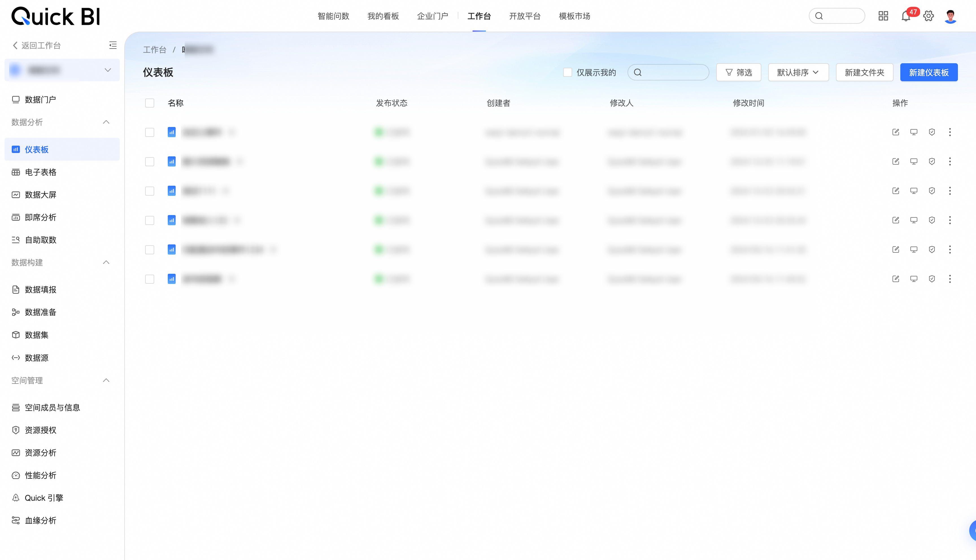This screenshot has width=976, height=560.
Task: Click the user avatar icon
Action: pyautogui.click(x=950, y=16)
